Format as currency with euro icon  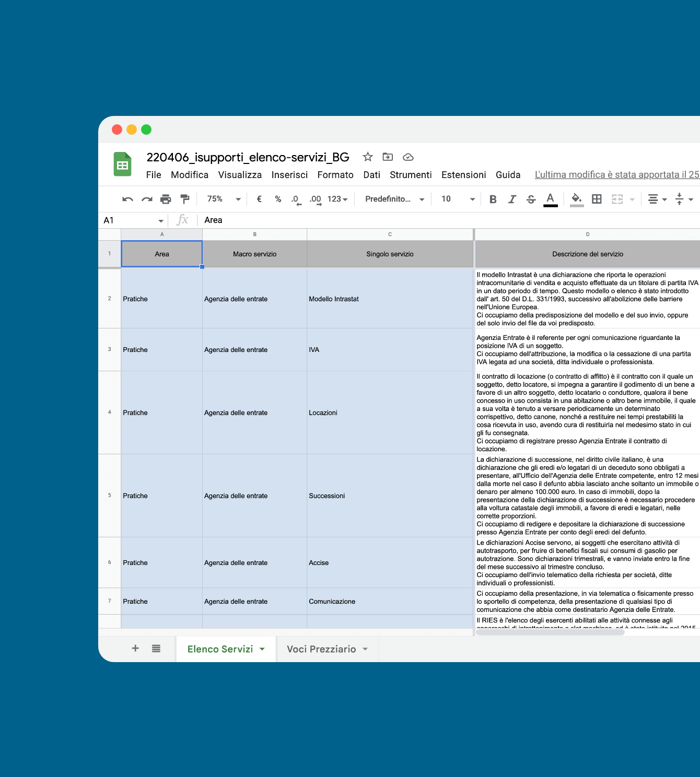point(259,199)
